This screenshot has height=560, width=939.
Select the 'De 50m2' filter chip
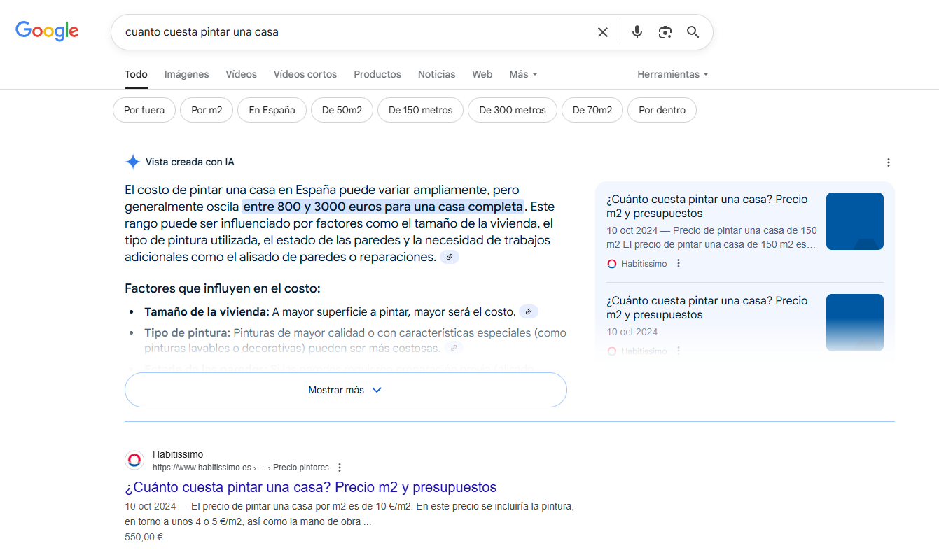(x=342, y=110)
